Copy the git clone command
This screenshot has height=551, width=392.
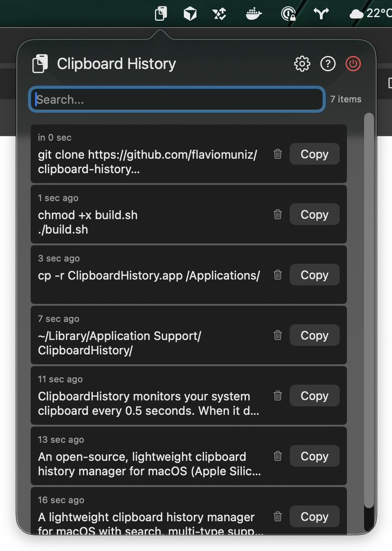coord(314,154)
